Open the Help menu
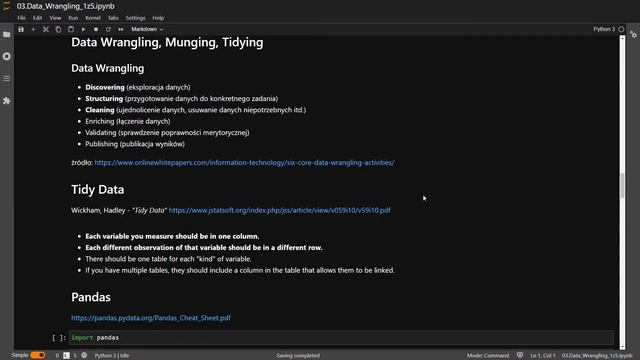Viewport: 640px width, 360px height. pos(158,18)
